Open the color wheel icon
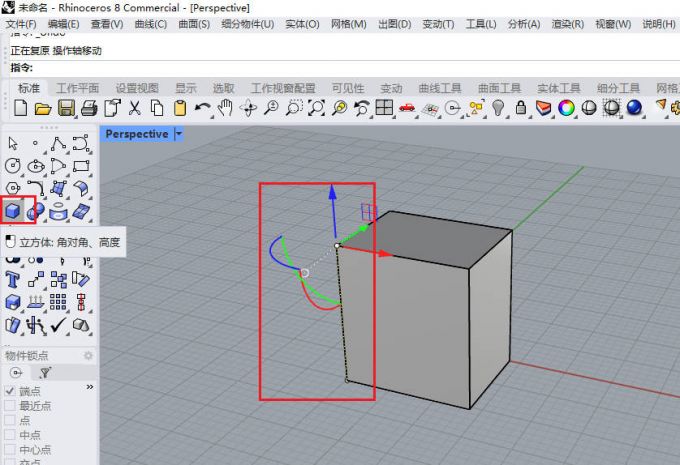Viewport: 680px width, 465px height. 566,108
